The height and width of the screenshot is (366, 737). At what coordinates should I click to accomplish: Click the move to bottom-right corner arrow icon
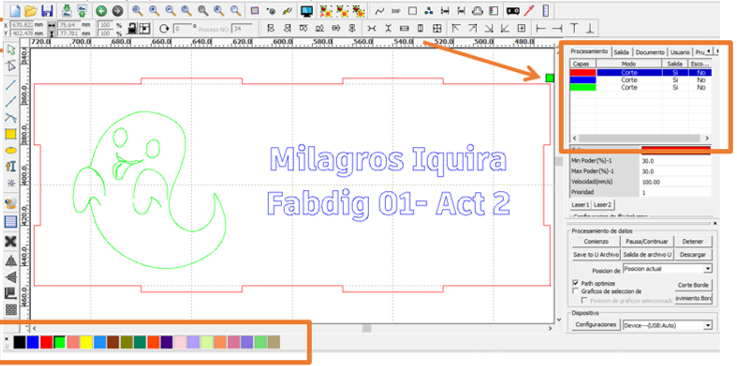(488, 28)
